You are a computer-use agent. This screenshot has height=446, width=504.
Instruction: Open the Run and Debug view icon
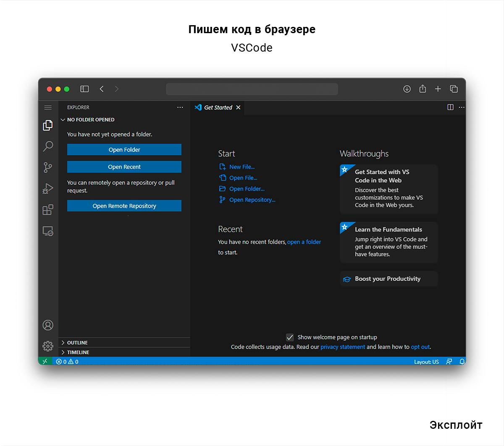coord(48,188)
